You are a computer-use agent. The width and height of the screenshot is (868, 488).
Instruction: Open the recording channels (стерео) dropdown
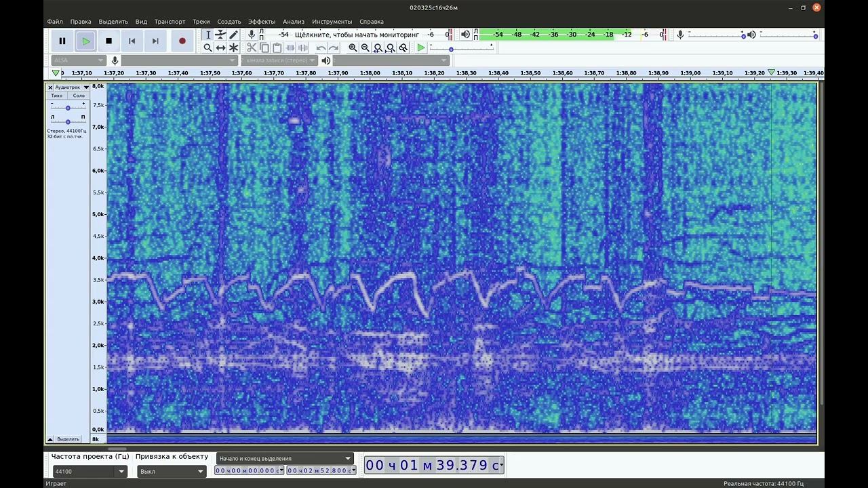click(279, 60)
